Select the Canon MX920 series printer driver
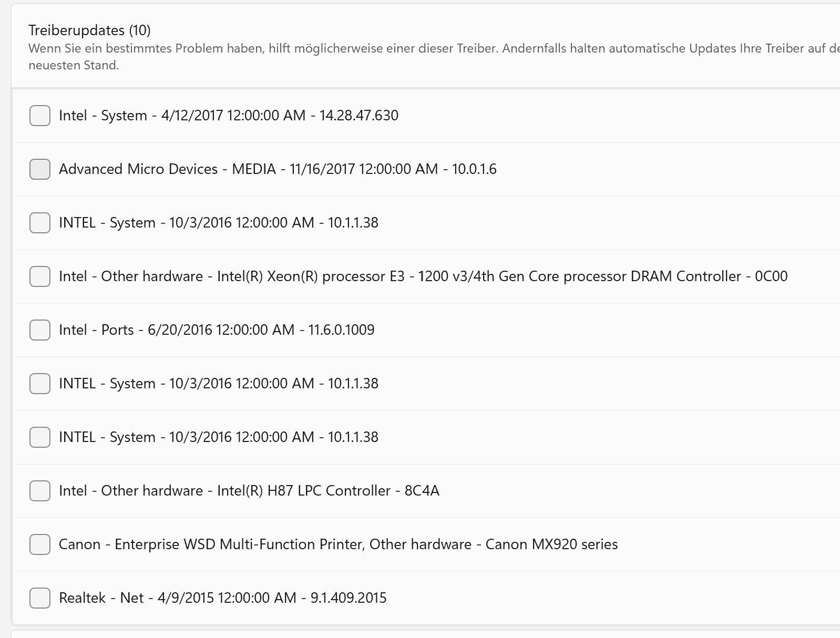Screen dimensions: 840x638 [x=39, y=544]
